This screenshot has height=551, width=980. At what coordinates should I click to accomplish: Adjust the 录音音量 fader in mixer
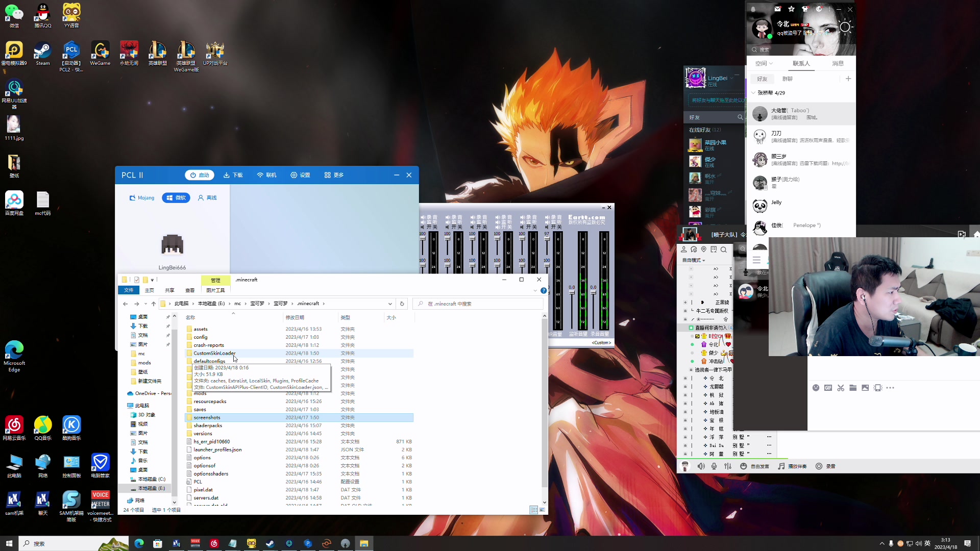point(593,293)
